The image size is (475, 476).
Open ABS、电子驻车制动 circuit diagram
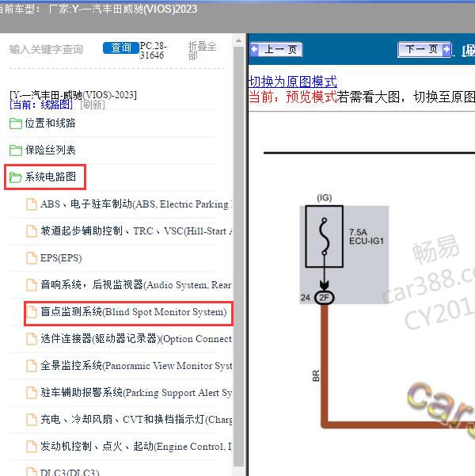coord(137,204)
